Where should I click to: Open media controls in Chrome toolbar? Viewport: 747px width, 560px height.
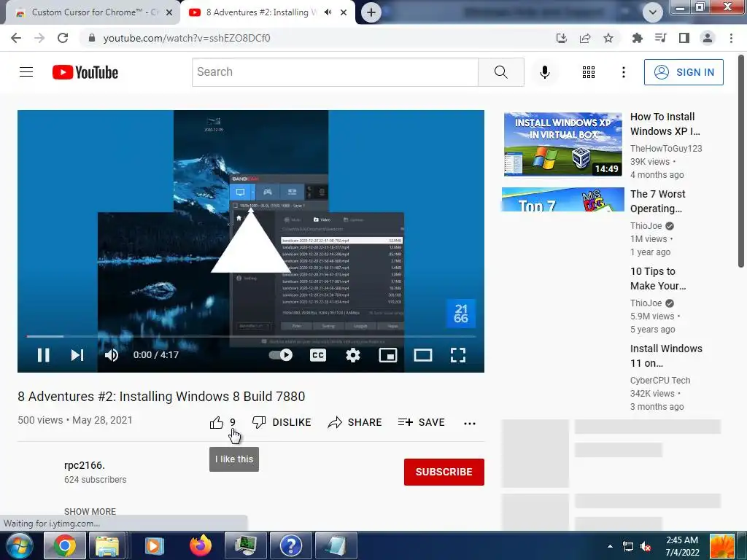(660, 38)
